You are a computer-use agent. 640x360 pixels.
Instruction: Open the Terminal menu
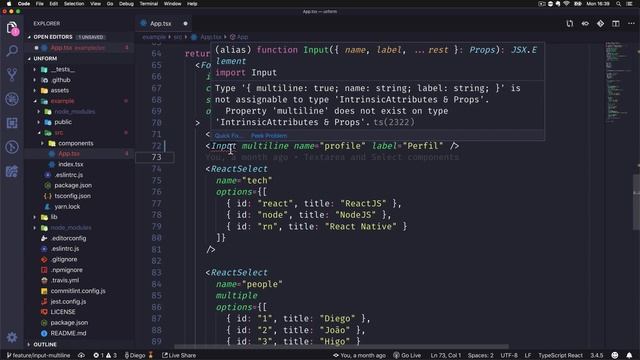[149, 4]
